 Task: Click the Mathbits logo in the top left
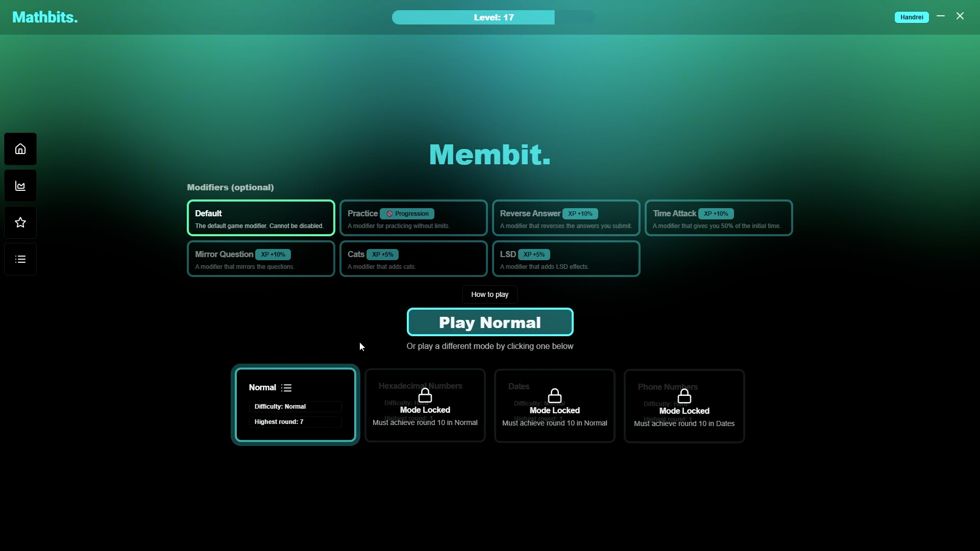(44, 17)
